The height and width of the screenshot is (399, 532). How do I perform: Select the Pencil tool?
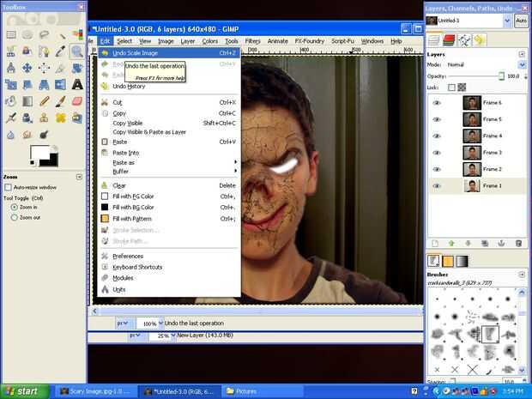point(44,101)
